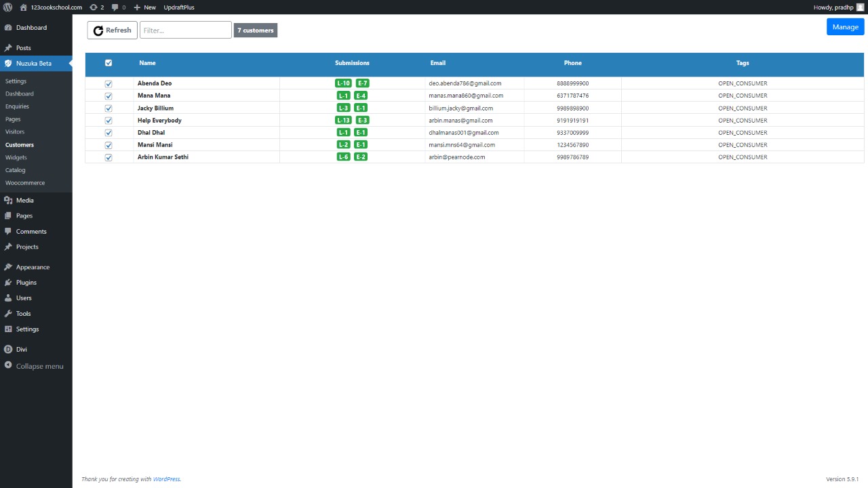Image resolution: width=868 pixels, height=488 pixels.
Task: Open the WordPress link in footer
Action: [x=166, y=479]
